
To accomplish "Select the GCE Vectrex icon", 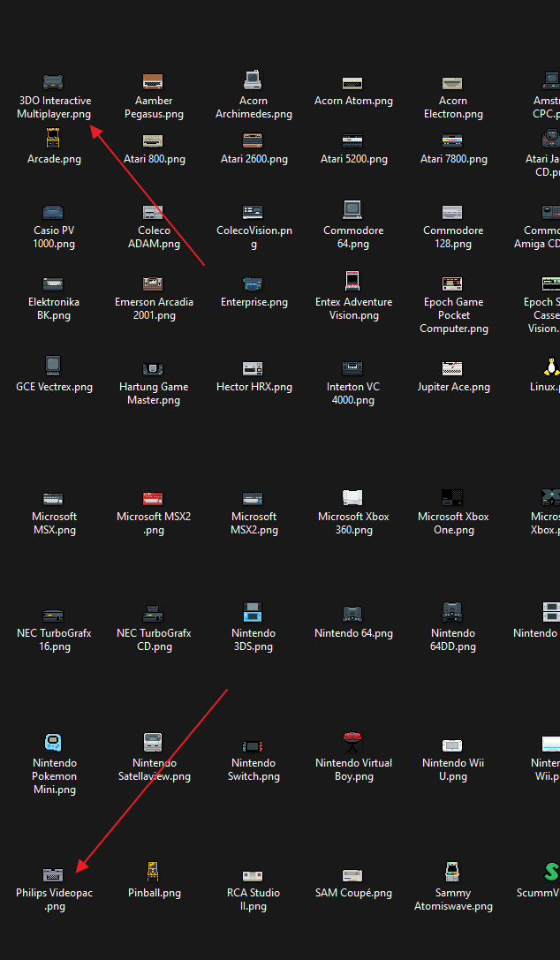I will pyautogui.click(x=53, y=367).
